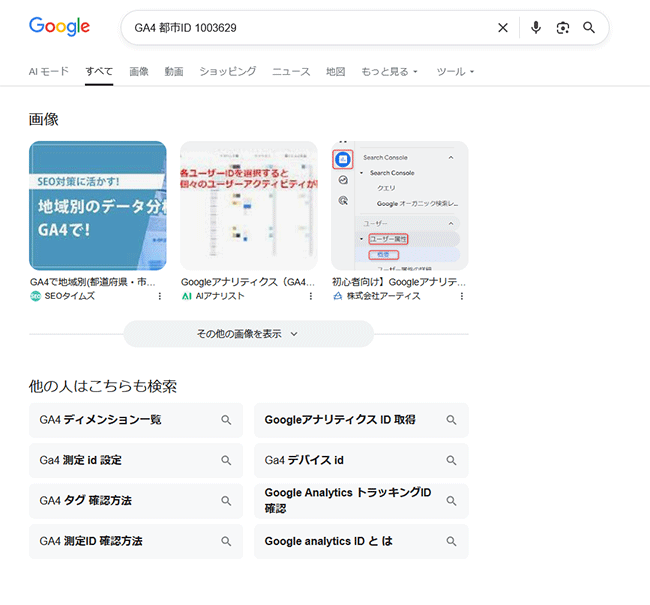Click the 他の人はこちらも検索 heading
Screen dimensions: 650x605
click(x=103, y=386)
